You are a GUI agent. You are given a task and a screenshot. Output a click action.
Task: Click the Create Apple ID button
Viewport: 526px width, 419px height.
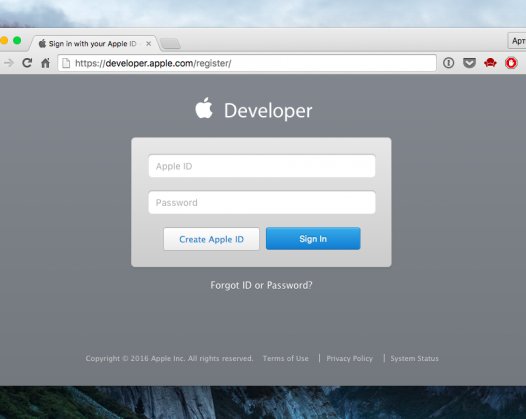tap(211, 239)
